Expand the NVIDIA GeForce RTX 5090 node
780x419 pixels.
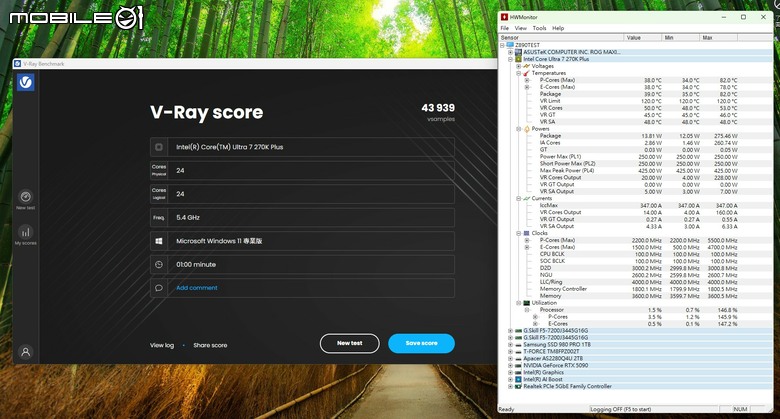pos(510,365)
